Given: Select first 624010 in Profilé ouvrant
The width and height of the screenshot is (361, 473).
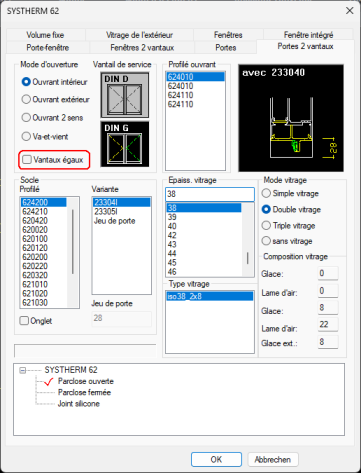Looking at the screenshot, I should [195, 77].
